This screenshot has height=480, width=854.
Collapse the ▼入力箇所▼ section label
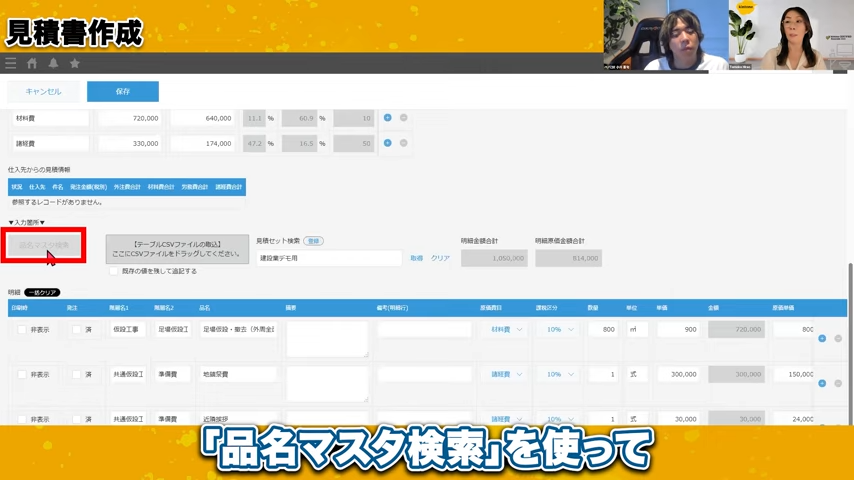(27, 222)
